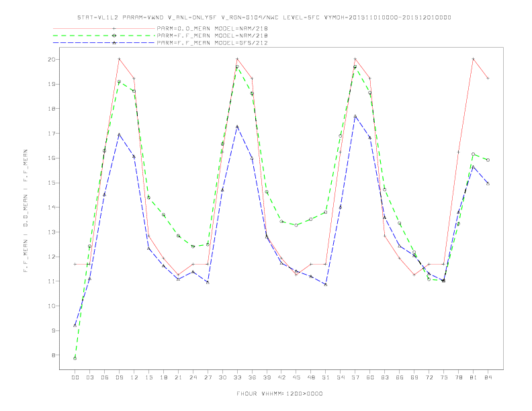Image resolution: width=532 pixels, height=411 pixels.
Task: Click x-axis forecast hour label 57
Action: (x=355, y=377)
